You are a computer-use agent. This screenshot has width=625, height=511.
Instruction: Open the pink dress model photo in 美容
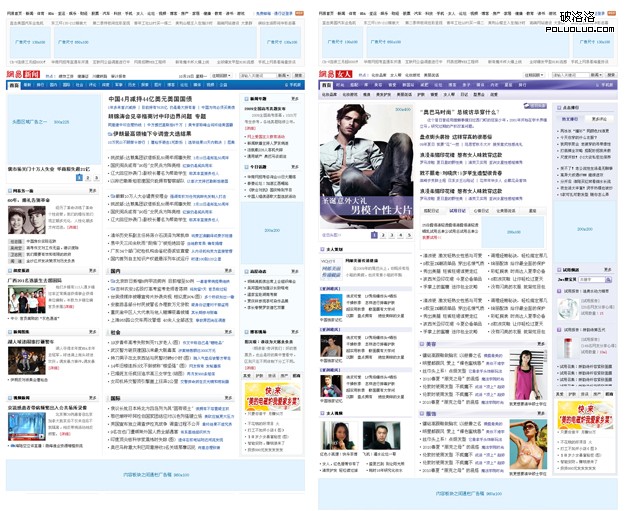(x=528, y=375)
